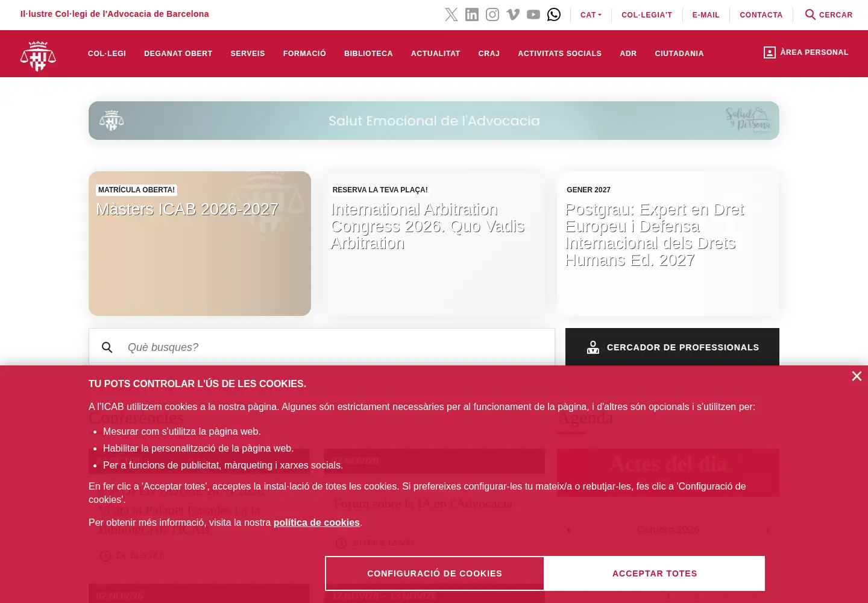Click the ICAB crest logo in red navbar

[38, 55]
